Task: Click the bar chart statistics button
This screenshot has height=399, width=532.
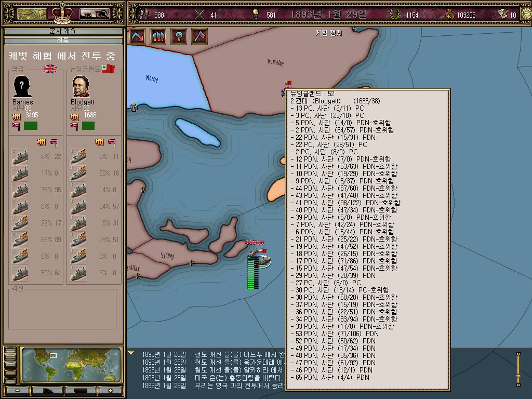Action: tap(48, 391)
